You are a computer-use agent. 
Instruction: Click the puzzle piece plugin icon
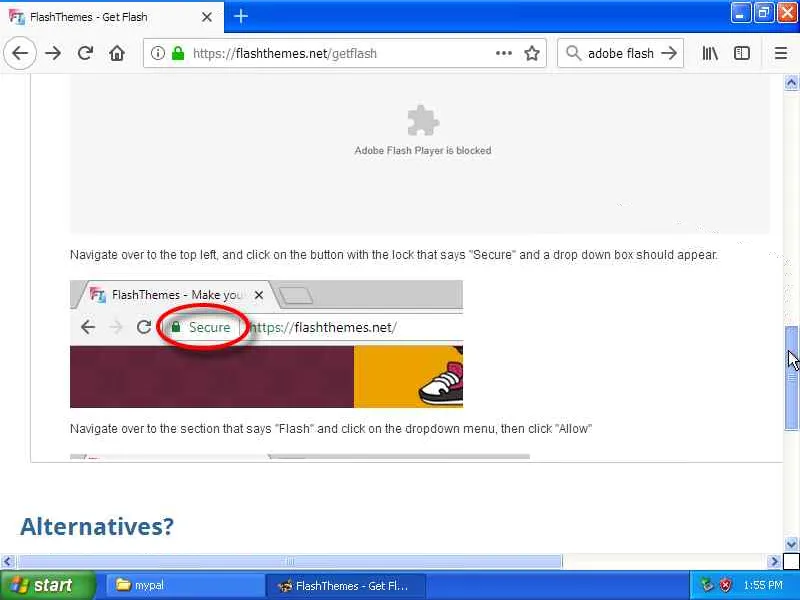click(x=423, y=120)
